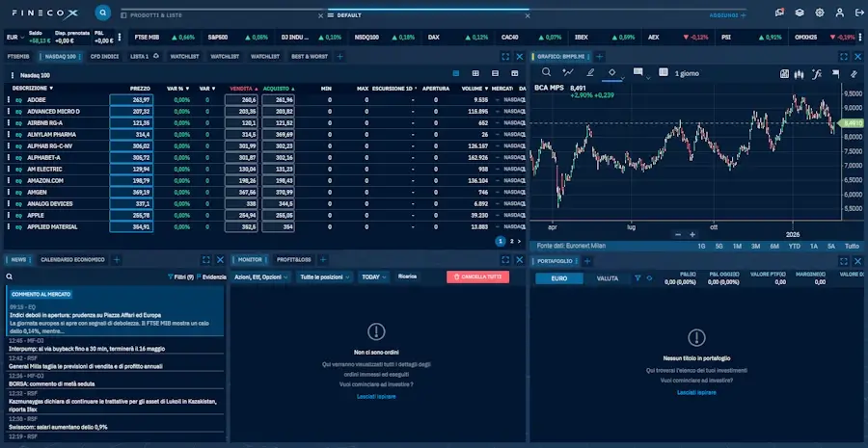Open EUR currency dropdown
Image resolution: width=868 pixels, height=448 pixels.
pos(15,38)
